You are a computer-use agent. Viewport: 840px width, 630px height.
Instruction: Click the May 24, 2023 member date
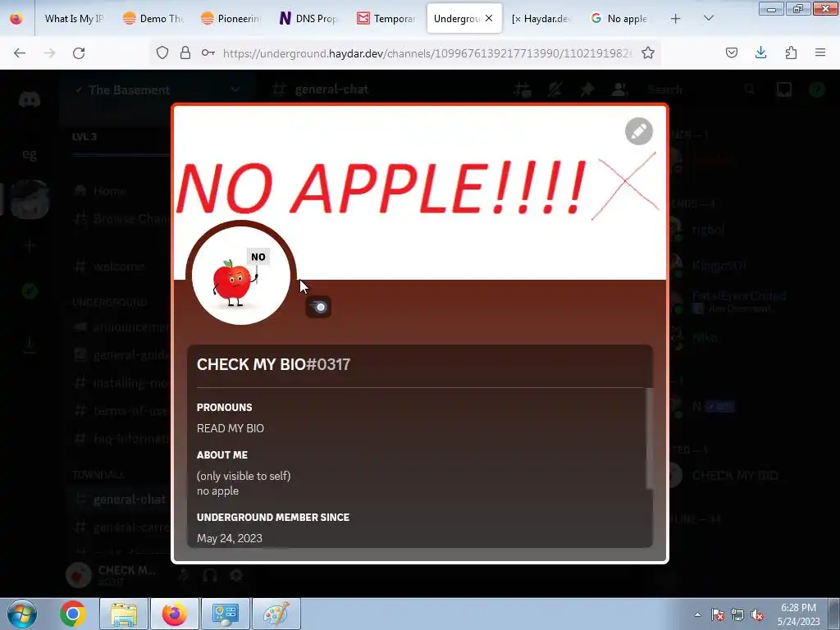(230, 538)
